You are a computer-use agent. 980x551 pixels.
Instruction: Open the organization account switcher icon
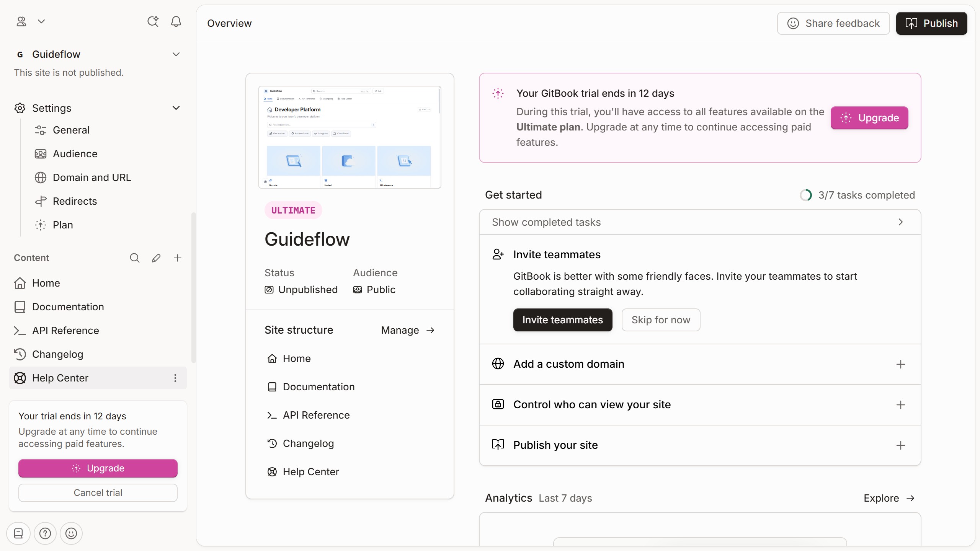coord(21,21)
